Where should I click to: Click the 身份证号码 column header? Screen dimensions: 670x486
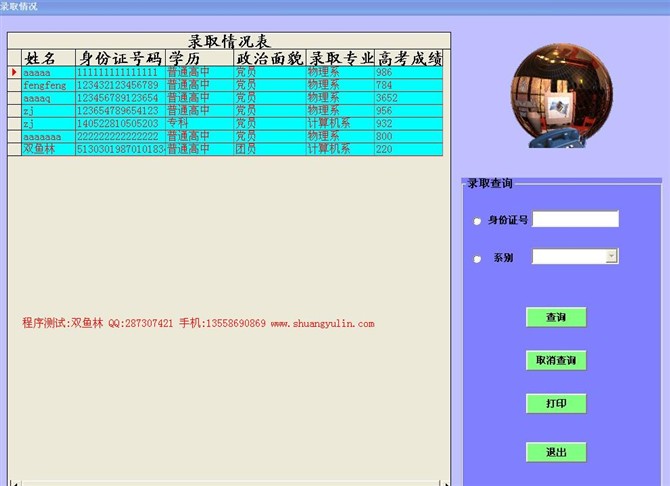(120, 58)
